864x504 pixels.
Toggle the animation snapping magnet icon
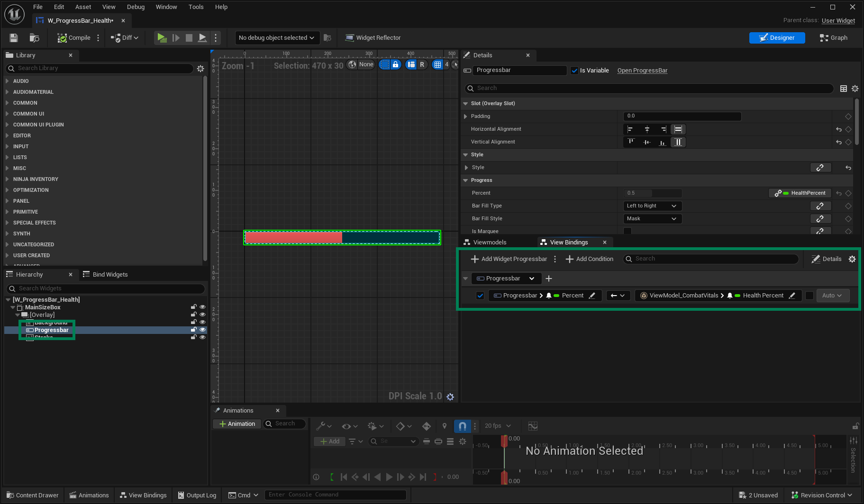462,426
